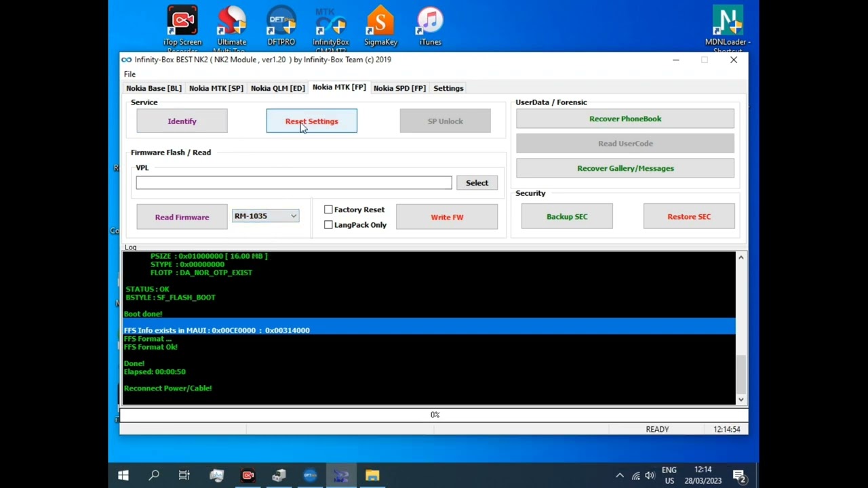Open the File menu

coord(130,74)
